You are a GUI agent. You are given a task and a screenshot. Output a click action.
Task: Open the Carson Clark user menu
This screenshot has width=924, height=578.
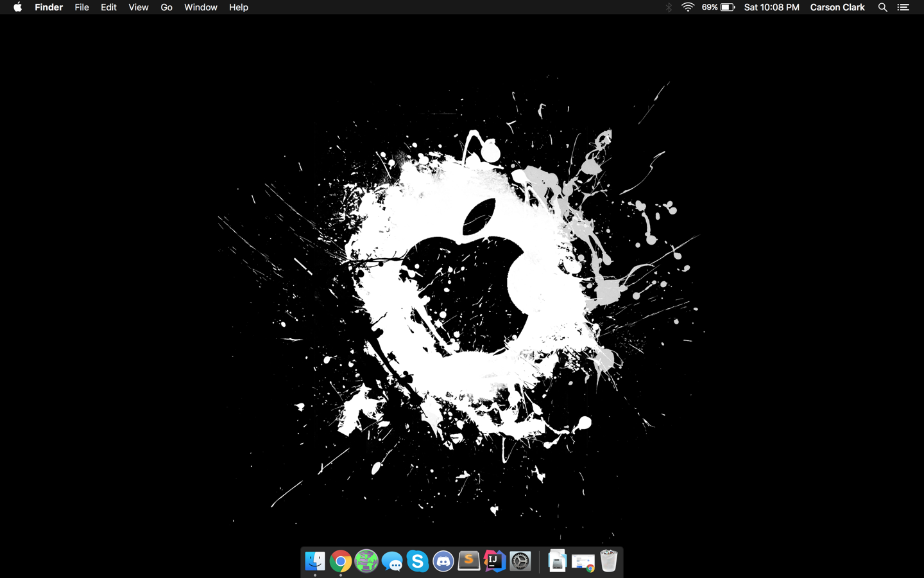click(837, 7)
